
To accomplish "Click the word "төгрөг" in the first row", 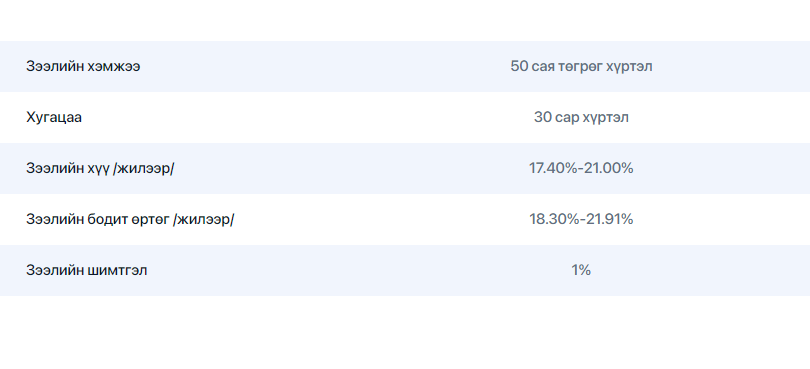I will 581,67.
